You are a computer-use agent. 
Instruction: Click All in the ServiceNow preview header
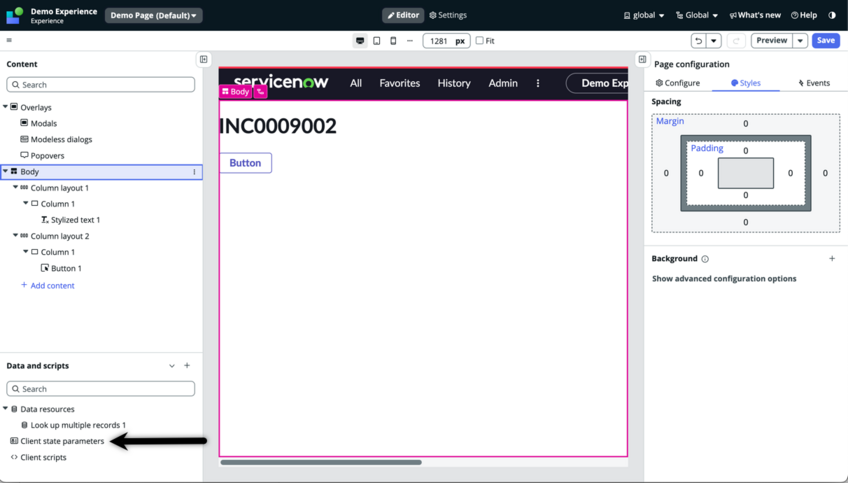pyautogui.click(x=356, y=83)
